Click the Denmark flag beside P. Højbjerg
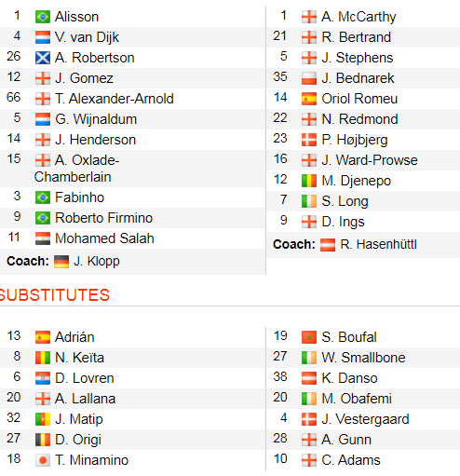 coord(309,140)
